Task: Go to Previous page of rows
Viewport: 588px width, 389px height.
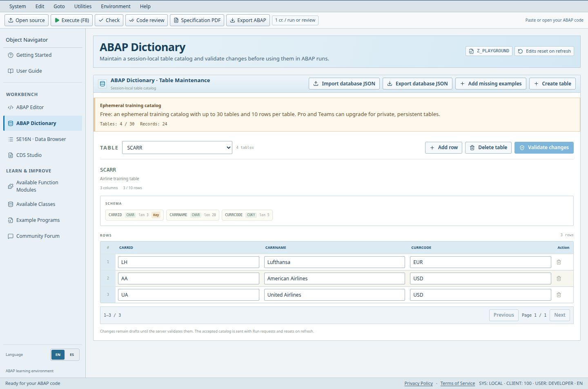Action: [x=503, y=315]
